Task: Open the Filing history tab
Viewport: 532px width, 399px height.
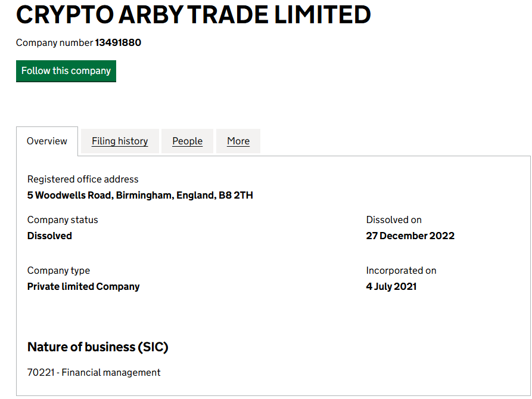Action: (120, 141)
